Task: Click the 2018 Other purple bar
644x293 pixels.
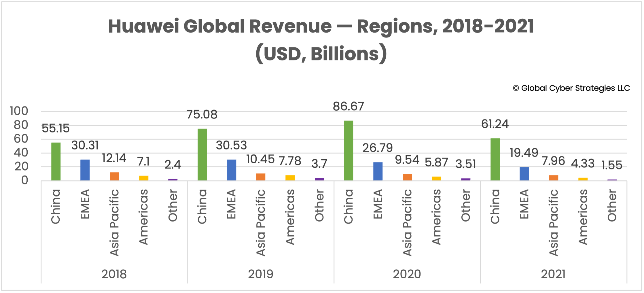Action: pyautogui.click(x=173, y=180)
